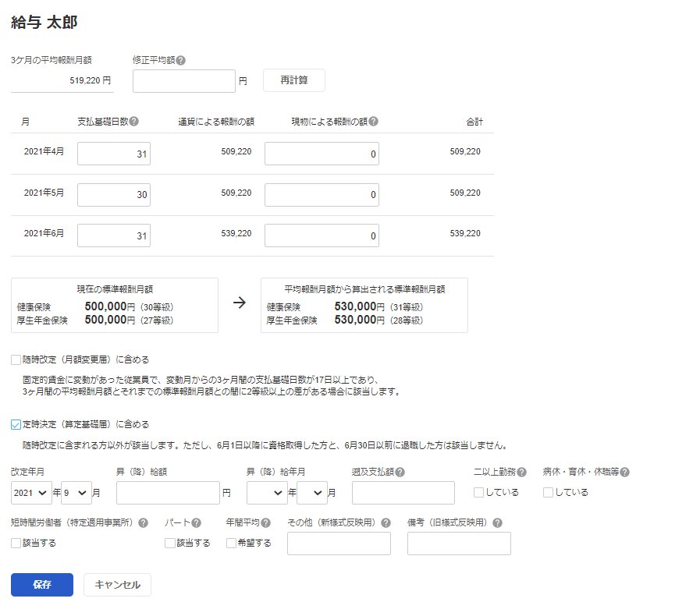Tick 病休・育休・休職等 している checkbox
This screenshot has width=700, height=609.
548,492
